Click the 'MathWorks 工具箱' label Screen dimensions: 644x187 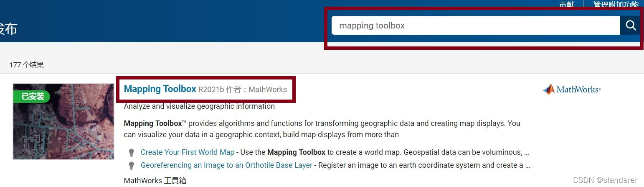click(x=155, y=181)
